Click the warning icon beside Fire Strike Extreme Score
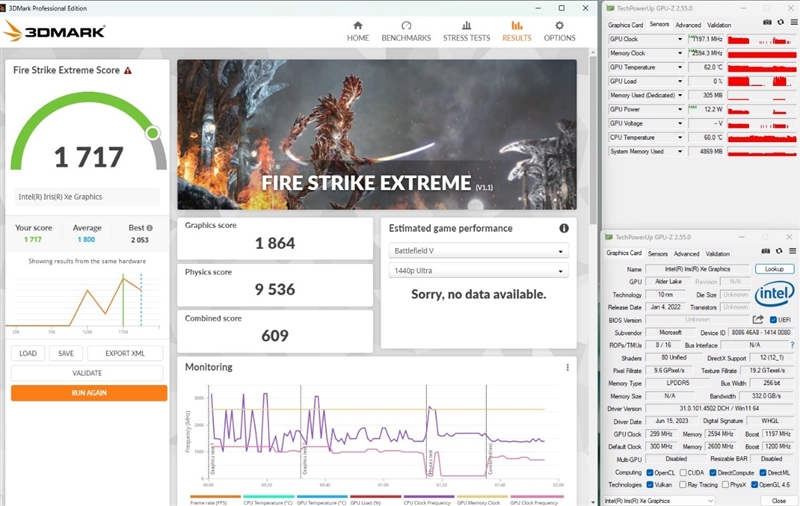 (x=128, y=70)
